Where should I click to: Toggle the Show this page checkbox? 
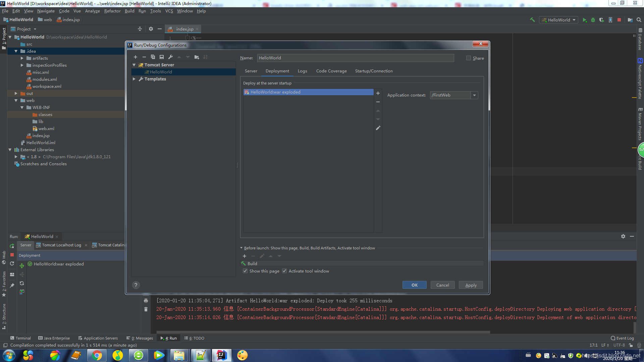(245, 271)
